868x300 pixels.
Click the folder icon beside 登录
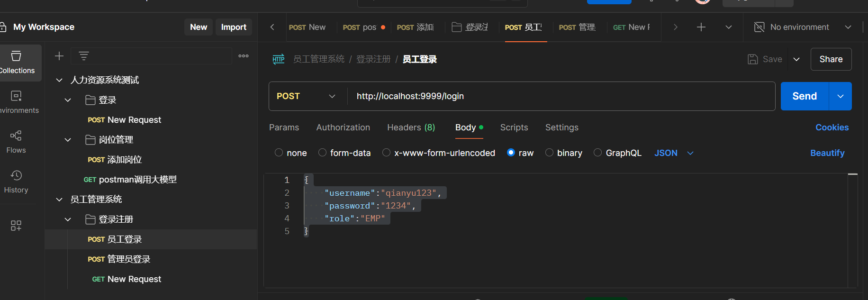click(x=90, y=100)
